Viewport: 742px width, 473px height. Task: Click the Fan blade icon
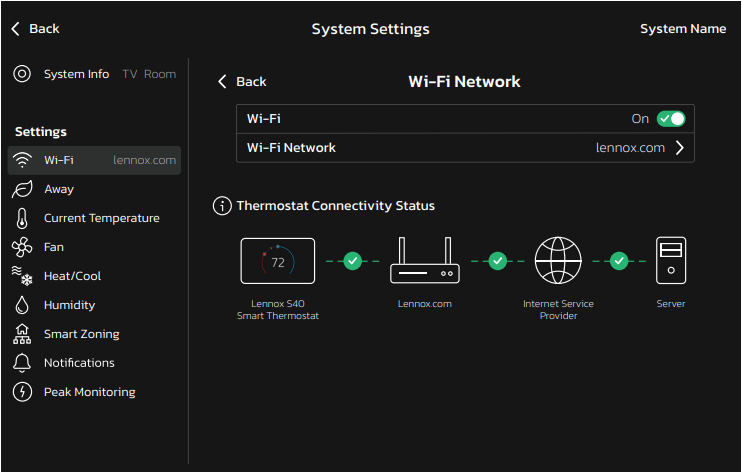tap(22, 247)
